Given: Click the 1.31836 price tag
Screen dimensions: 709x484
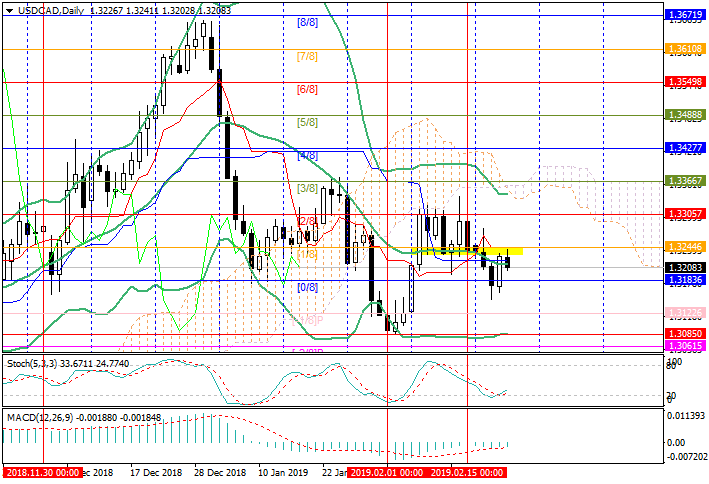Looking at the screenshot, I should pyautogui.click(x=686, y=281).
